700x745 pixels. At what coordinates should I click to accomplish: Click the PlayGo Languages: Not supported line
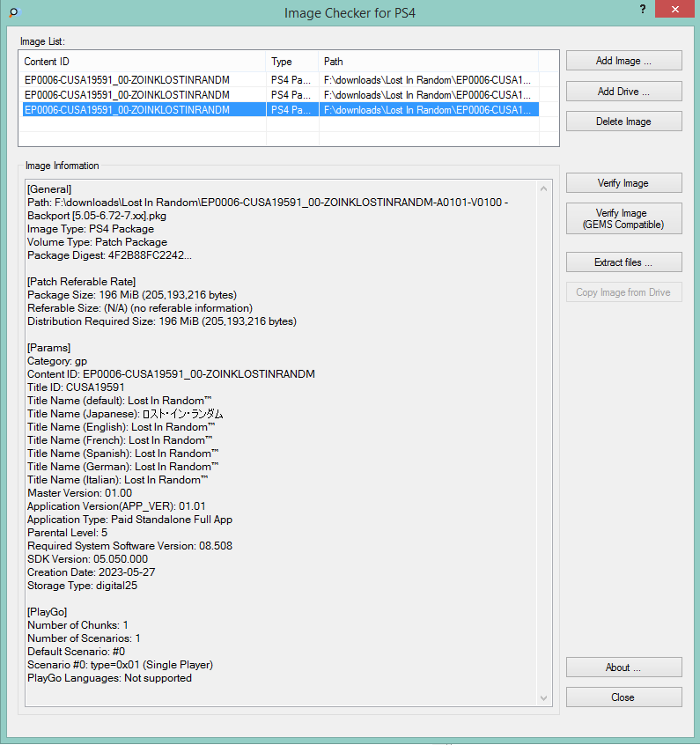pos(110,678)
